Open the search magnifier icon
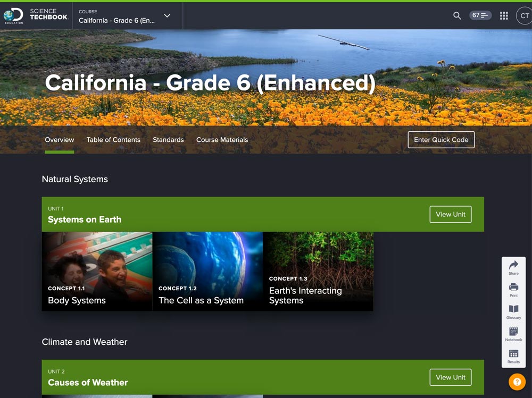This screenshot has width=532, height=398. tap(457, 16)
